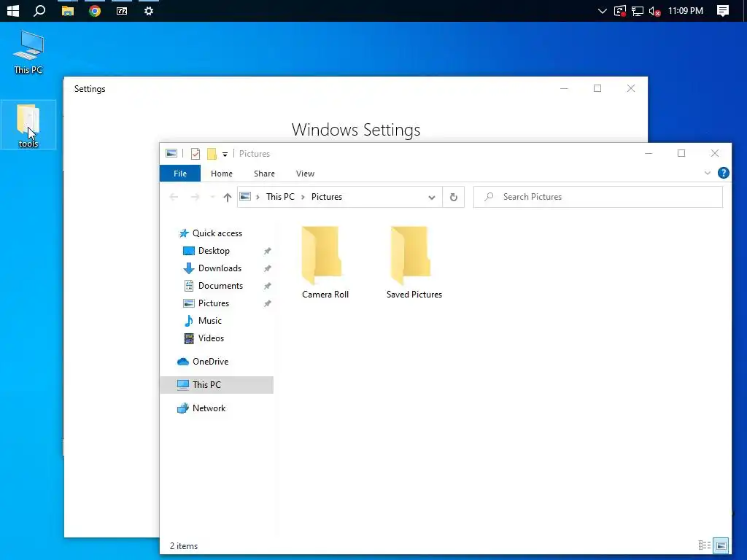This screenshot has height=560, width=747.
Task: Open Explorer Help question mark icon
Action: point(723,173)
